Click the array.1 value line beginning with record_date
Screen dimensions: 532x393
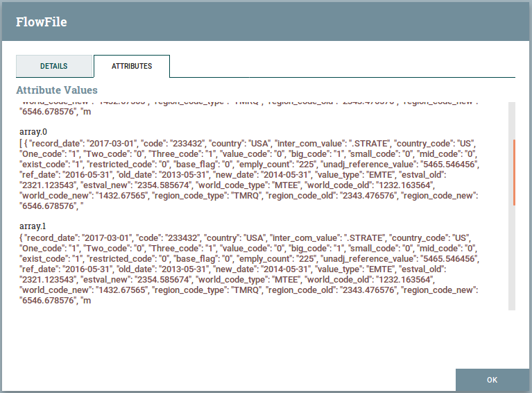pos(246,237)
